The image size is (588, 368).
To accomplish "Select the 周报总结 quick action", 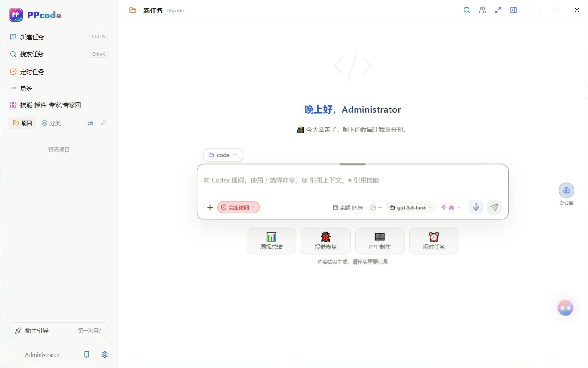I will 271,241.
